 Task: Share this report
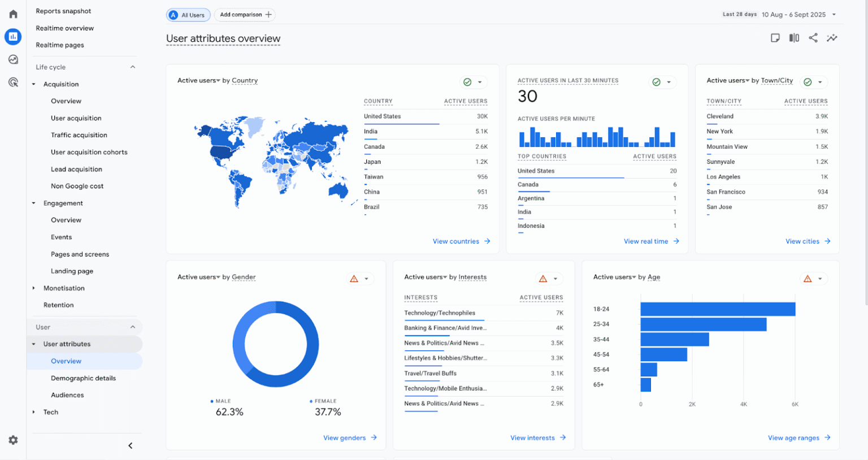coord(813,38)
